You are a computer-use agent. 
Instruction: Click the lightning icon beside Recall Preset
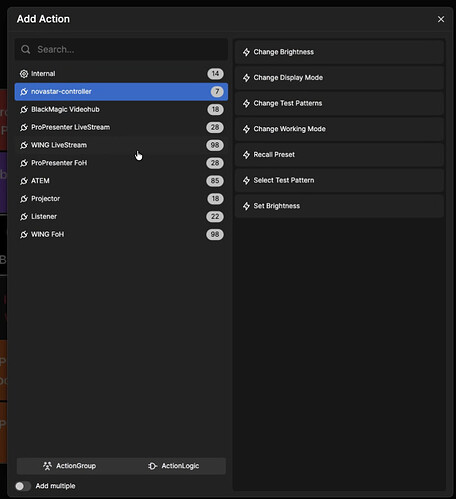(x=246, y=155)
